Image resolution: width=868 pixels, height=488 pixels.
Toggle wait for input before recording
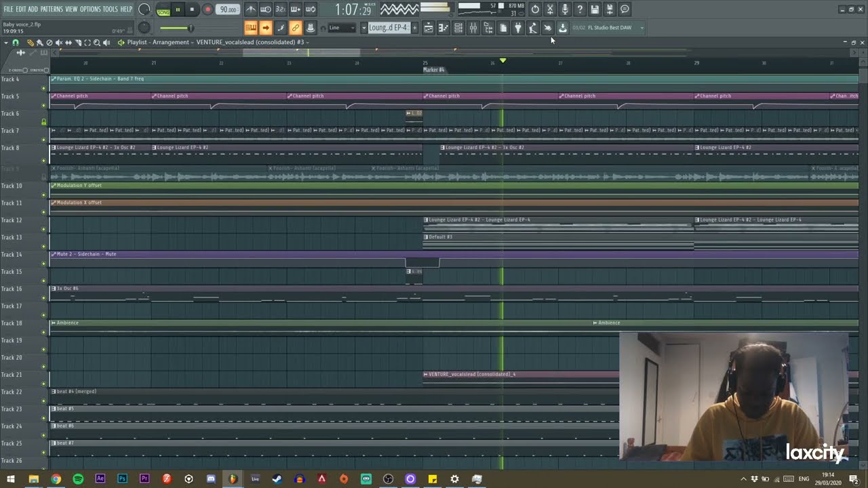(x=266, y=9)
